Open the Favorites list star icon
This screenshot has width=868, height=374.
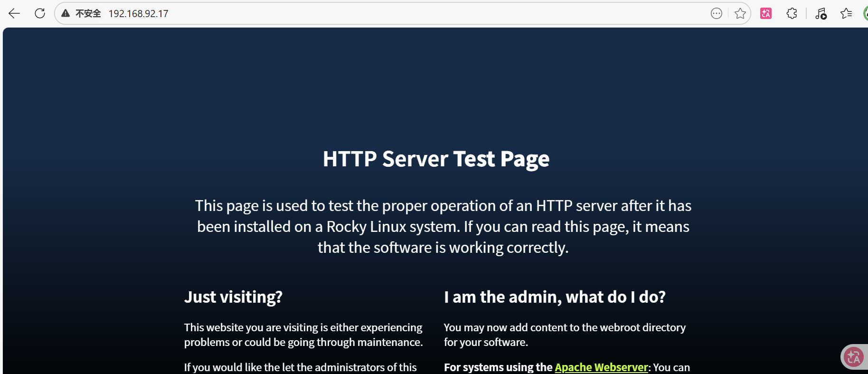pos(846,13)
